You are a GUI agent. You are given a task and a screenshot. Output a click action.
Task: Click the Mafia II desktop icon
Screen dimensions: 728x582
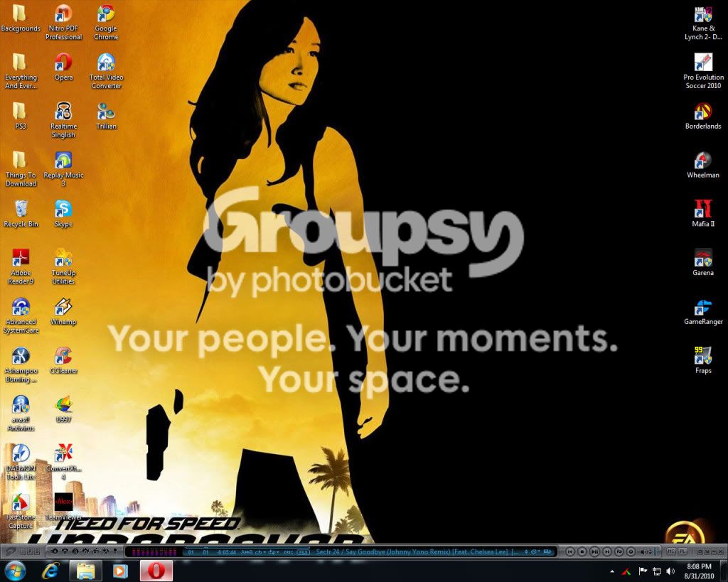703,214
